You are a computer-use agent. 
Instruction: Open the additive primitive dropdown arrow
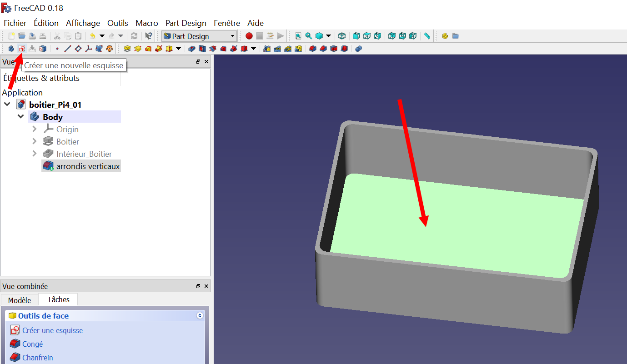178,49
